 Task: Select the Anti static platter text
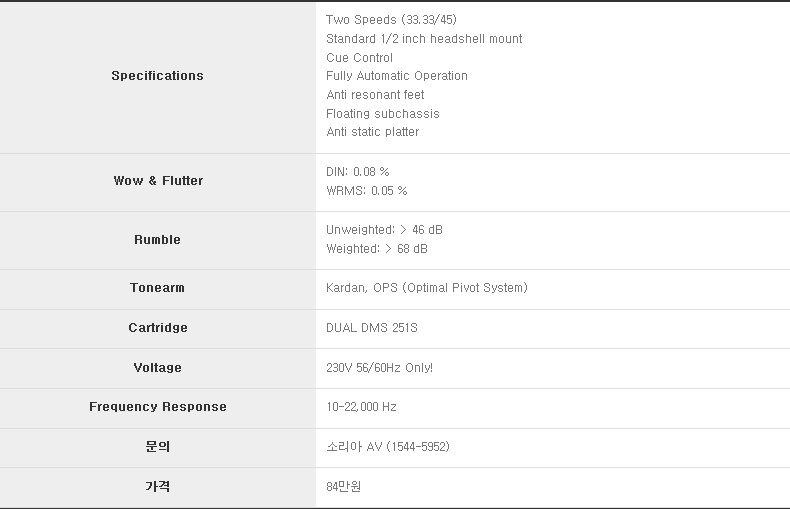372,132
